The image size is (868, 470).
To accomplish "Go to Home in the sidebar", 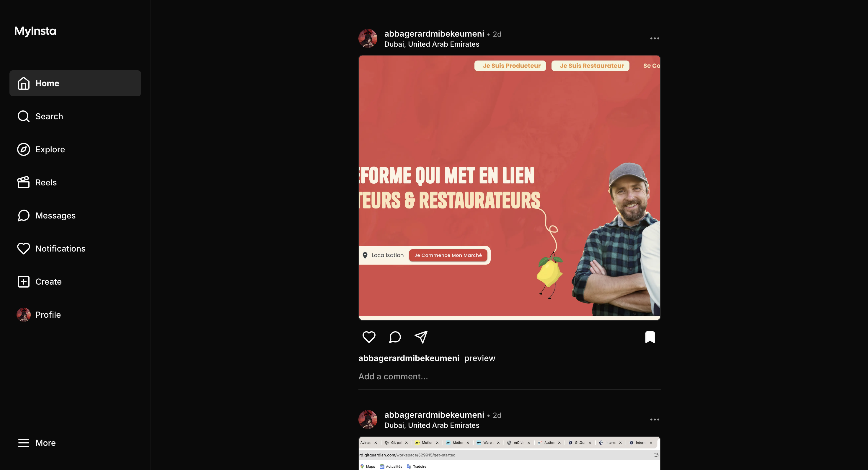I will tap(75, 83).
